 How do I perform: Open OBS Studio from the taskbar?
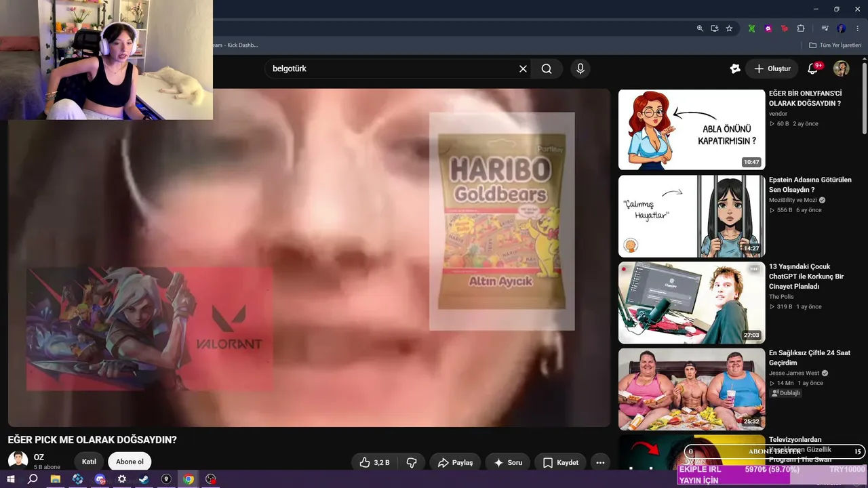pos(211,479)
